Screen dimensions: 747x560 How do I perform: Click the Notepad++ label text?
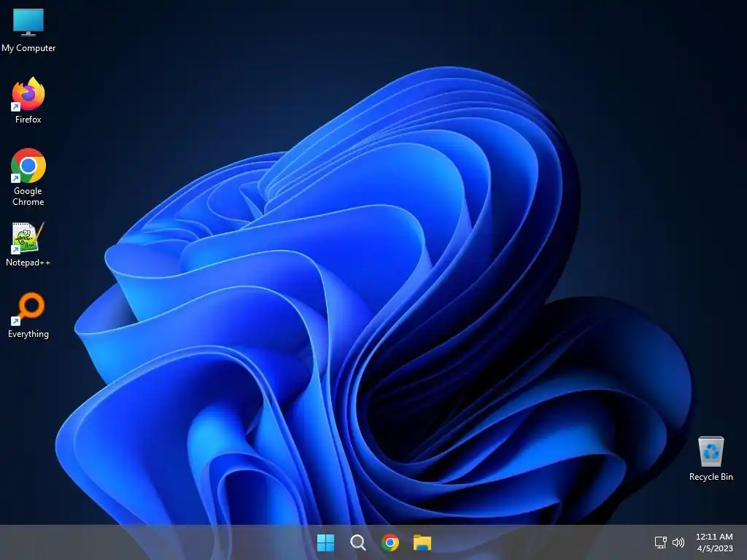click(28, 262)
